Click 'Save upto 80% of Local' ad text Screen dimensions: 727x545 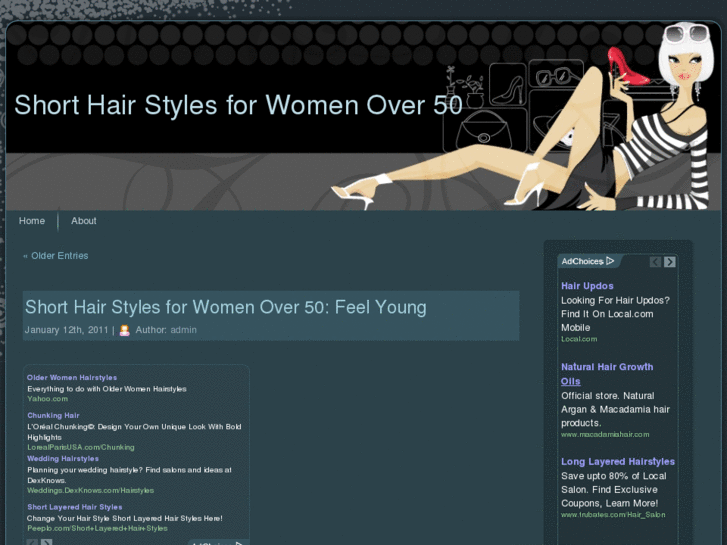613,476
